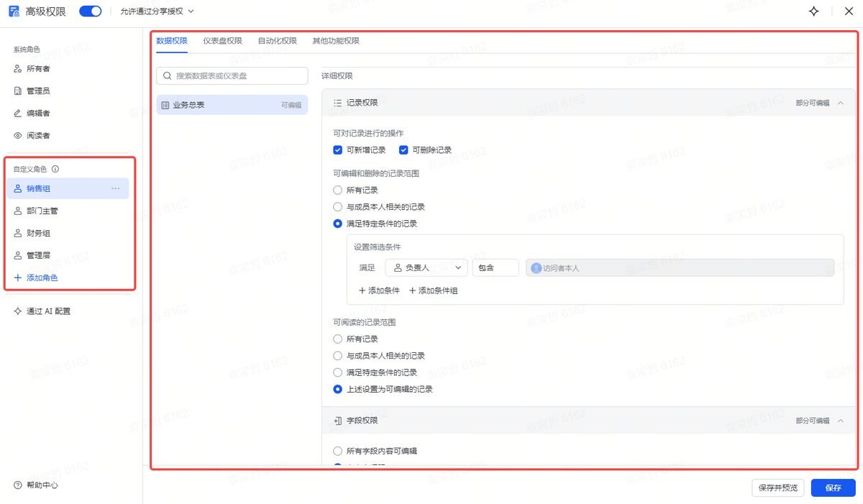The width and height of the screenshot is (863, 504).
Task: Click the 保存并预览 button
Action: coord(778,487)
